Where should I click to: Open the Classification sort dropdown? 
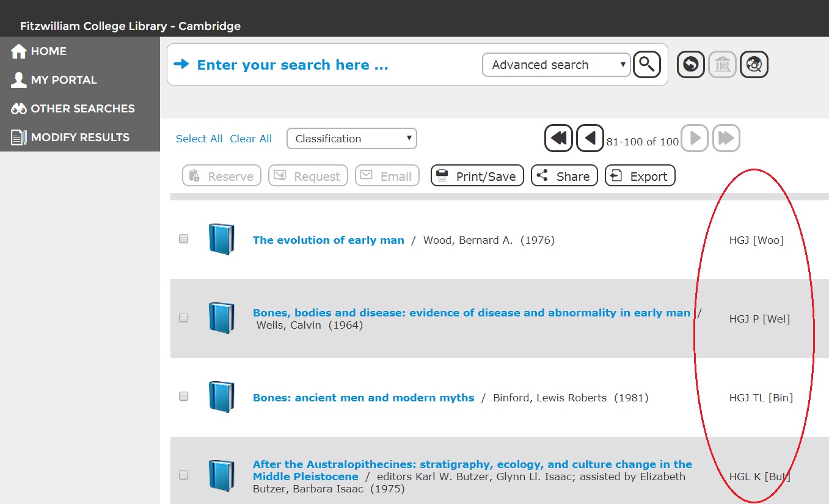[352, 139]
